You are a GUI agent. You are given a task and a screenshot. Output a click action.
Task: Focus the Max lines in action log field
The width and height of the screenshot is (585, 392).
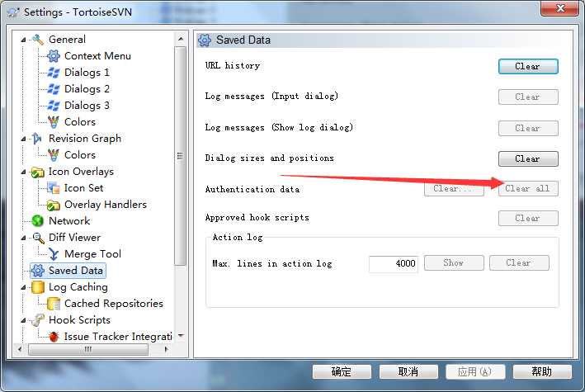[x=394, y=264]
